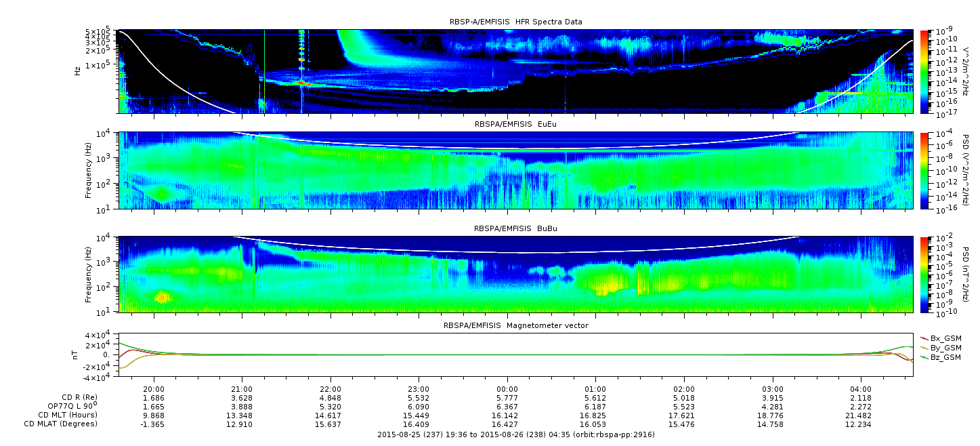Select the 'RBSP-A/EMFISIS HFR Spectra Data' title
Viewport: 980px width, 446px height.
[x=515, y=22]
